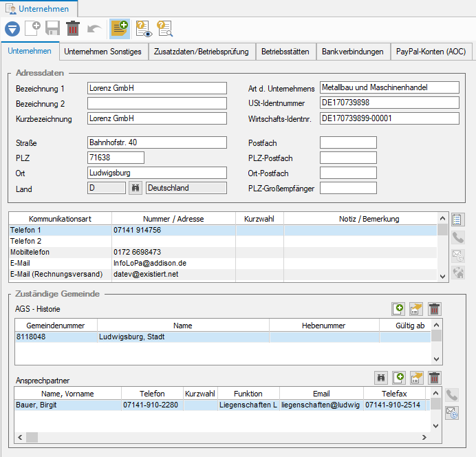Search Ansprechpartner with binoculars icon
Viewport: 476px width, 457px height.
tap(381, 378)
